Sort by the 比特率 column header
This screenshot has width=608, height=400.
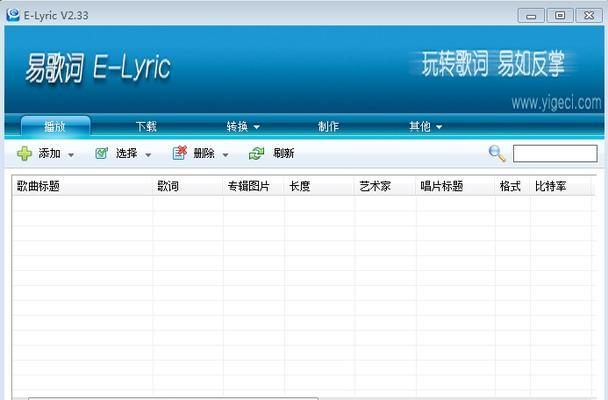click(561, 186)
